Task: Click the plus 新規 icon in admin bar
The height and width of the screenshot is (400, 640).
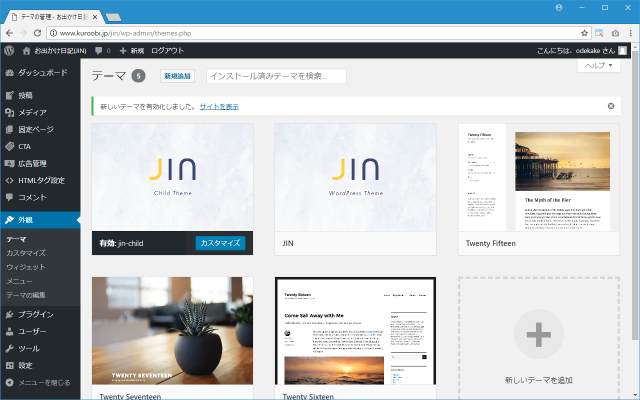Action: point(123,51)
